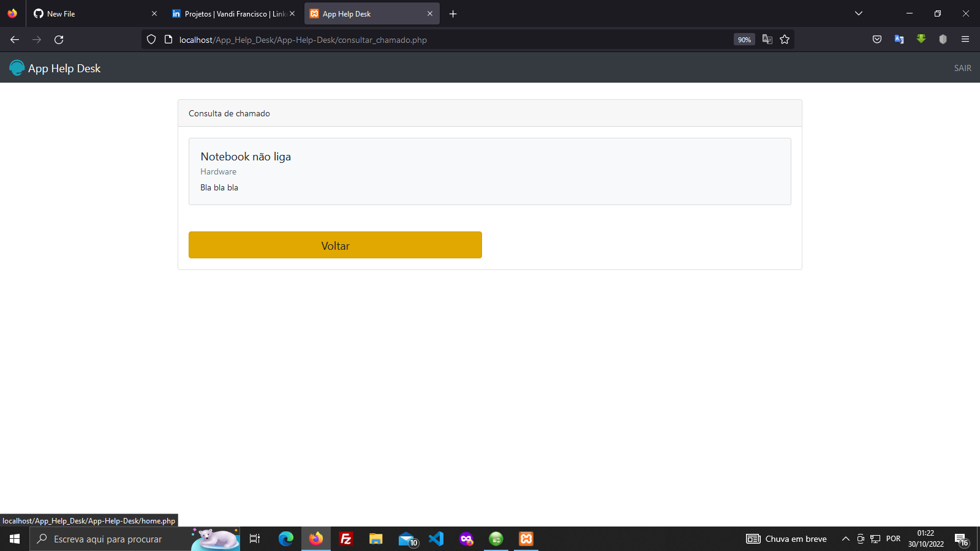This screenshot has height=551, width=980.
Task: Bookmark this page with the star icon
Action: [785, 39]
